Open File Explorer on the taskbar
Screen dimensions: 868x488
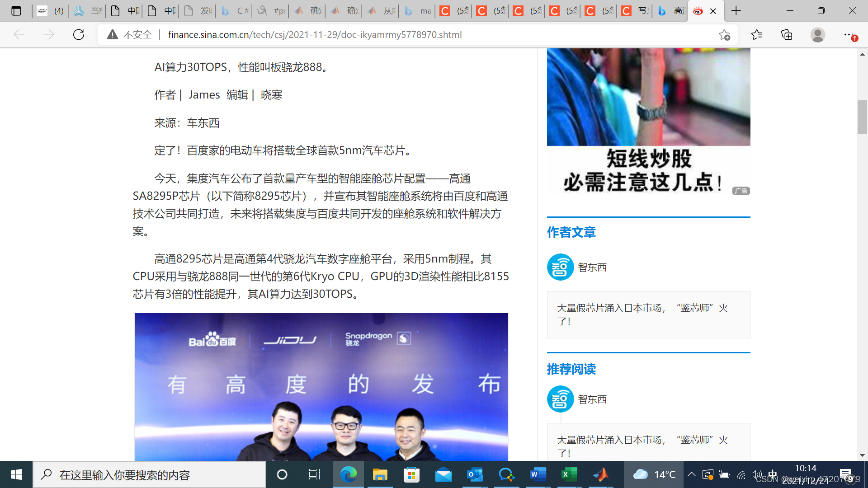click(380, 474)
